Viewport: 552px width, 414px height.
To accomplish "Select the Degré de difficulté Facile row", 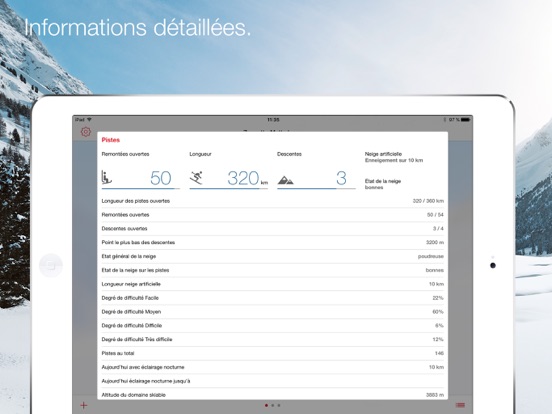I will (x=272, y=298).
